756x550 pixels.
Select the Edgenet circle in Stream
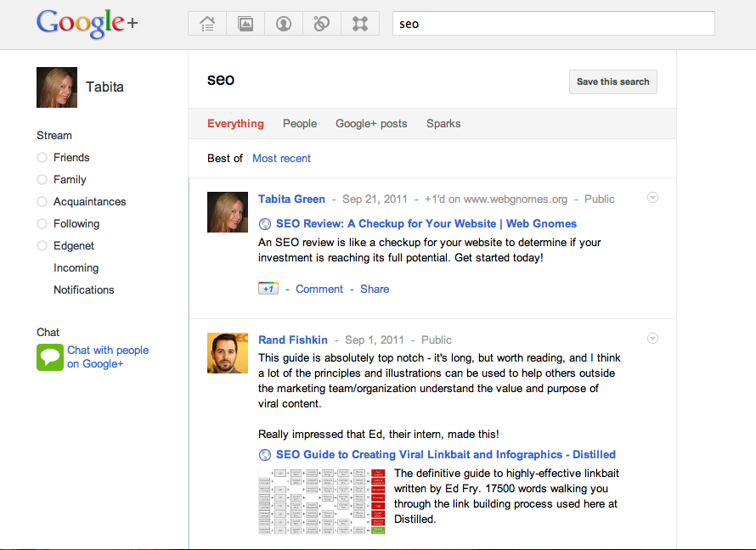coord(74,245)
